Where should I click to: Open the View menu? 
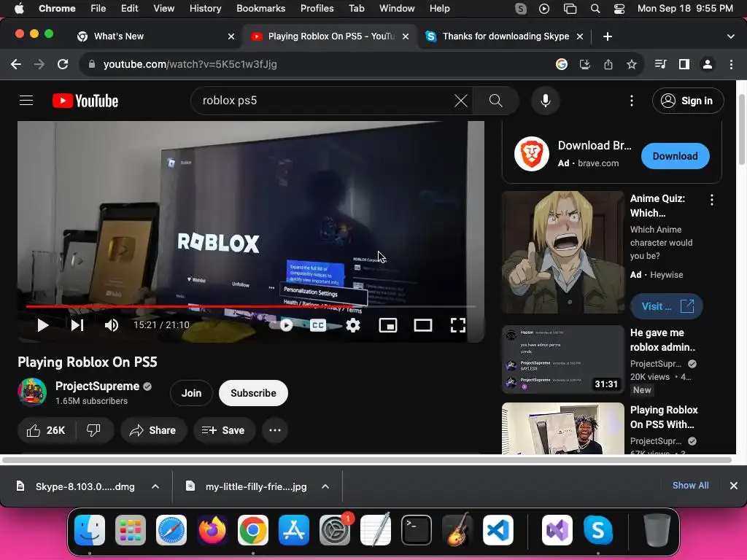pos(163,8)
